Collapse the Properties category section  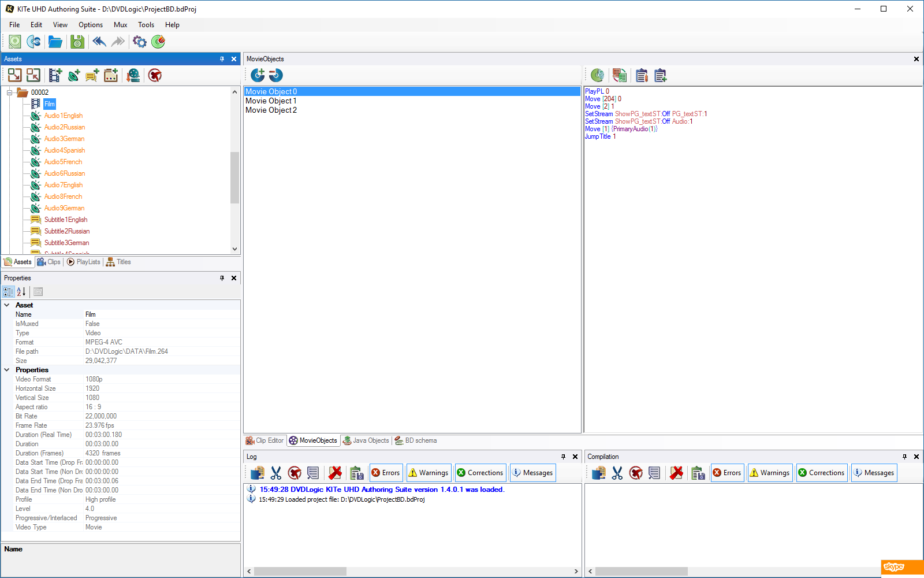[x=7, y=370]
